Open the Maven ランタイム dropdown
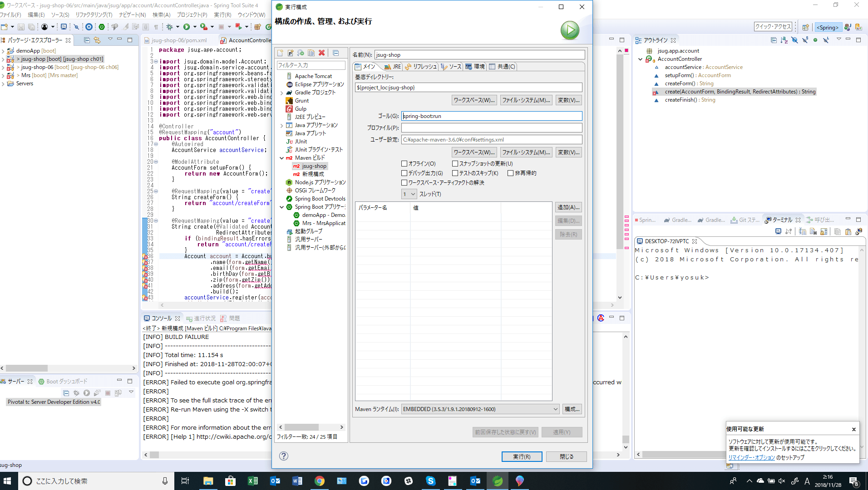The width and height of the screenshot is (868, 490). click(x=480, y=409)
